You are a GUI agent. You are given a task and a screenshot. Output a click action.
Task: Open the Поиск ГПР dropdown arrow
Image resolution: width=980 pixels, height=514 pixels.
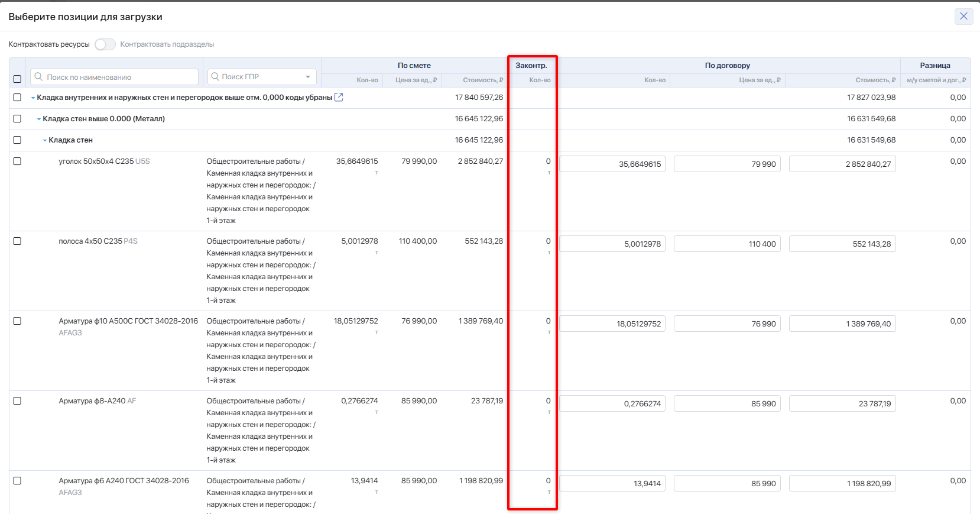point(308,77)
